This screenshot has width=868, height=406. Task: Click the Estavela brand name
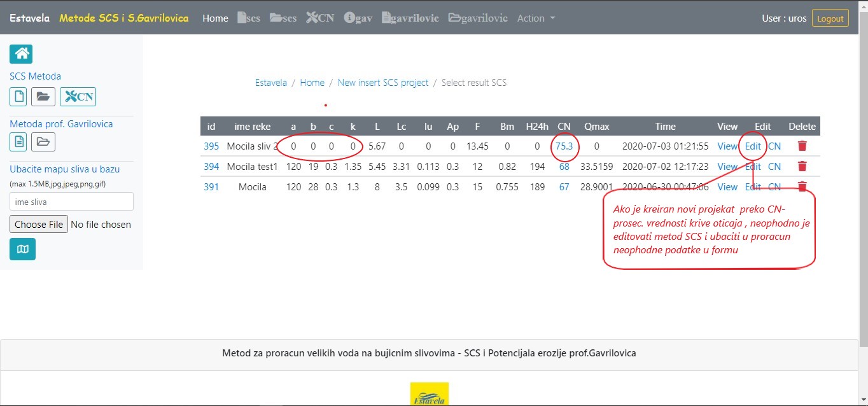coord(29,18)
